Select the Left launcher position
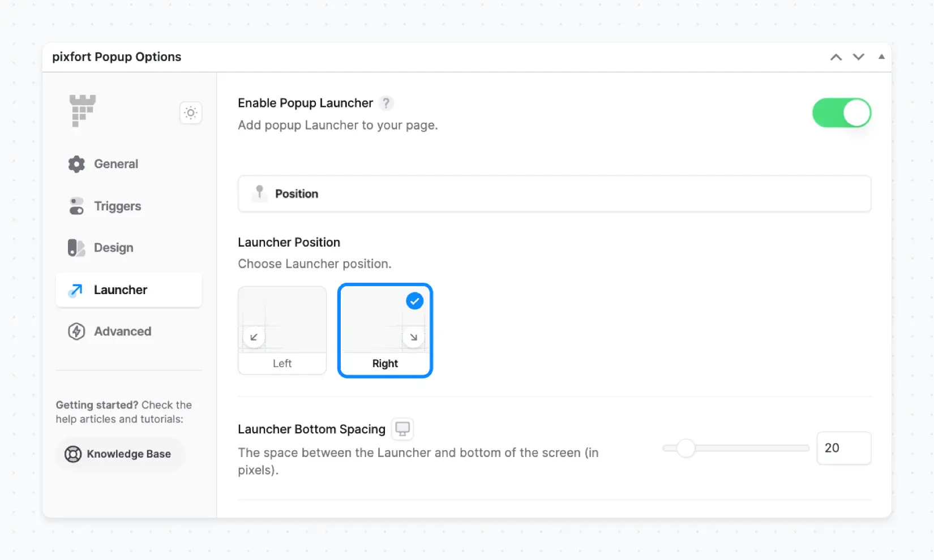The width and height of the screenshot is (934, 560). click(x=282, y=330)
